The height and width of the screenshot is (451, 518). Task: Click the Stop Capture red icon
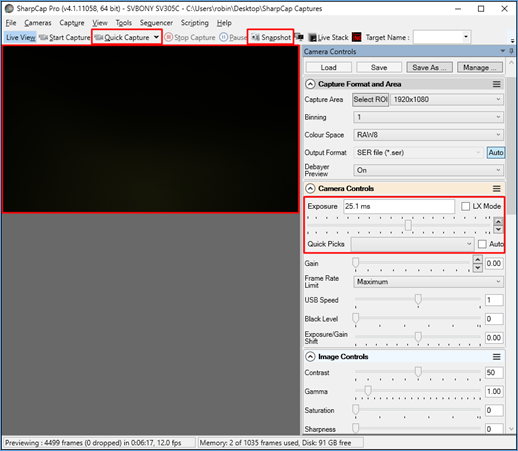coord(169,37)
